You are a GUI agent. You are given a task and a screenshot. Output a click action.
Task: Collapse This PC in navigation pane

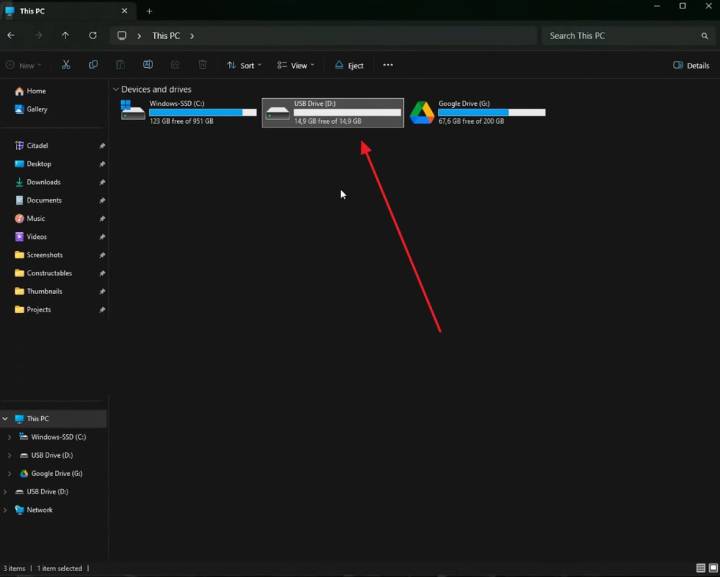coord(5,419)
